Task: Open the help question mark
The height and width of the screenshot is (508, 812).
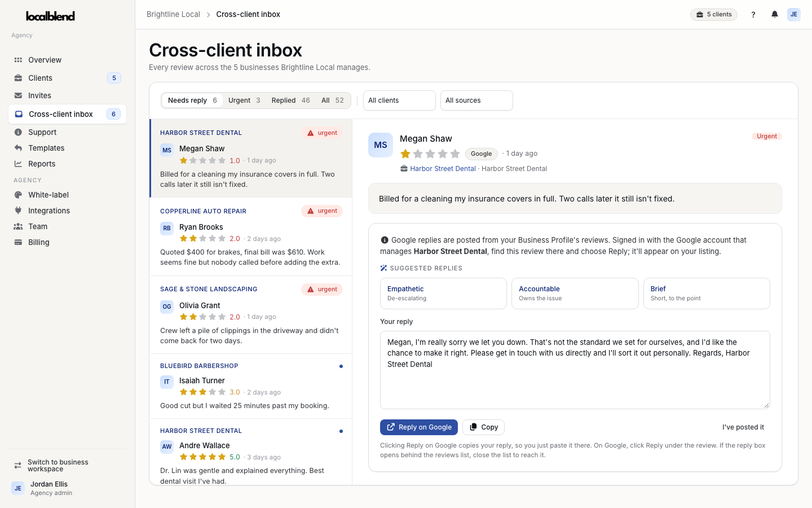Action: pos(753,15)
